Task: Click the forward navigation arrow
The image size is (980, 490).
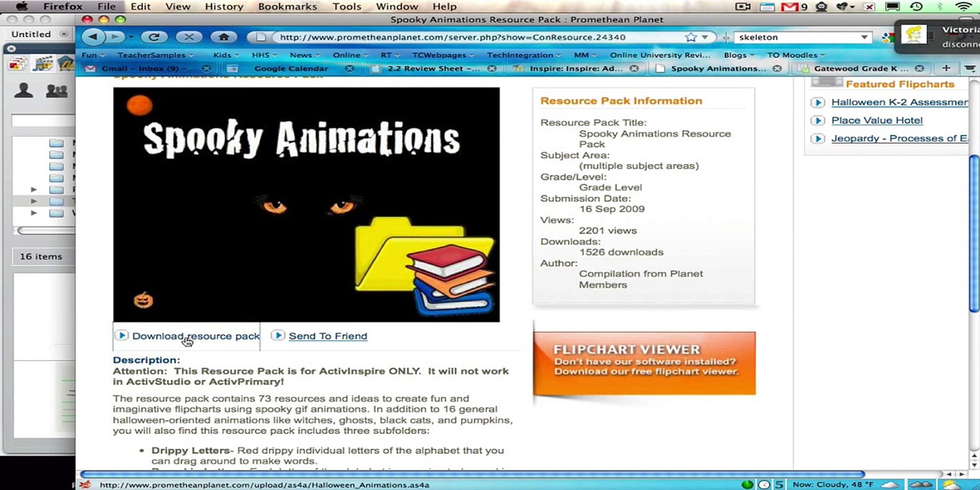Action: coord(116,37)
